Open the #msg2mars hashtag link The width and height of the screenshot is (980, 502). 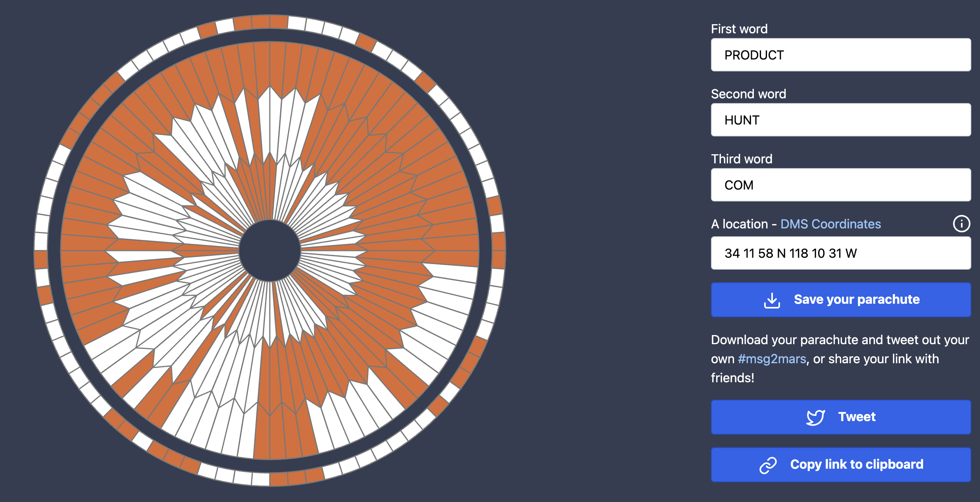[x=772, y=359]
